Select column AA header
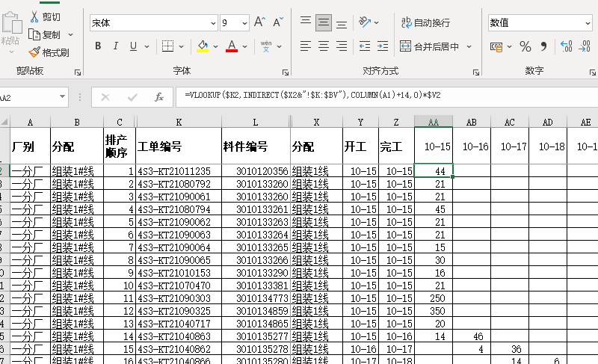This screenshot has width=598, height=364. point(434,122)
